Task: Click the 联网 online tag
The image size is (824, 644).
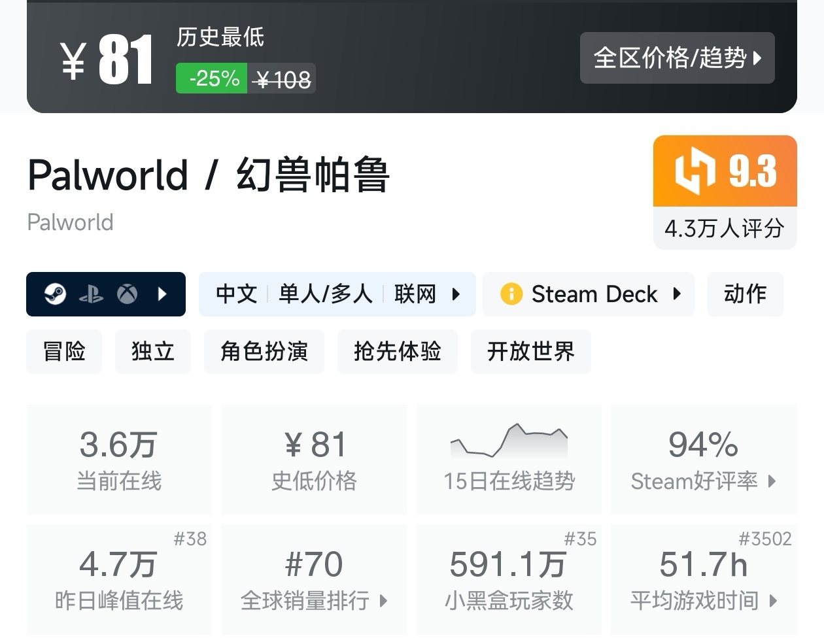Action: (415, 294)
